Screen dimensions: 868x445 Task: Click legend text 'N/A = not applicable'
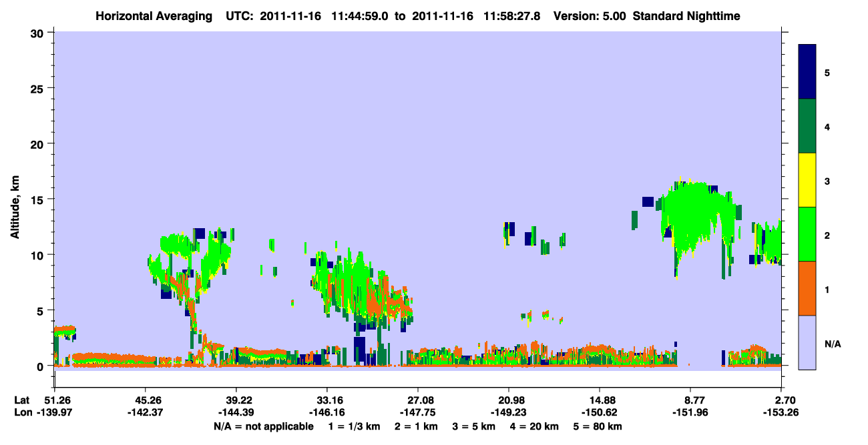tap(263, 426)
